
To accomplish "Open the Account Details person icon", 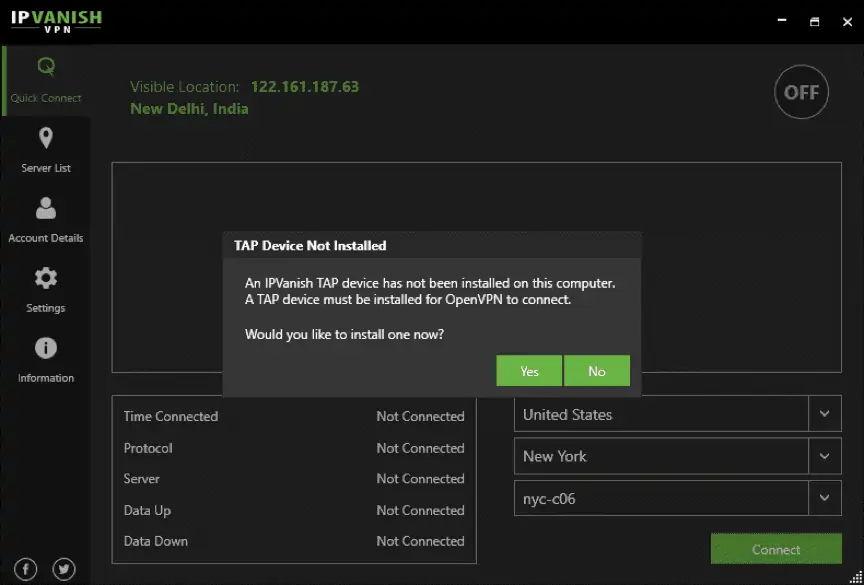I will (x=46, y=208).
